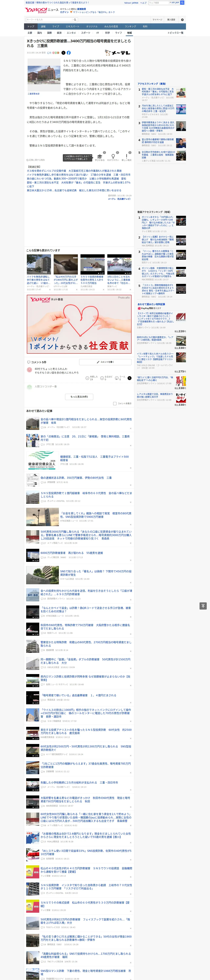Open the トップ navigation tab
The image size is (210, 980).
point(31,27)
